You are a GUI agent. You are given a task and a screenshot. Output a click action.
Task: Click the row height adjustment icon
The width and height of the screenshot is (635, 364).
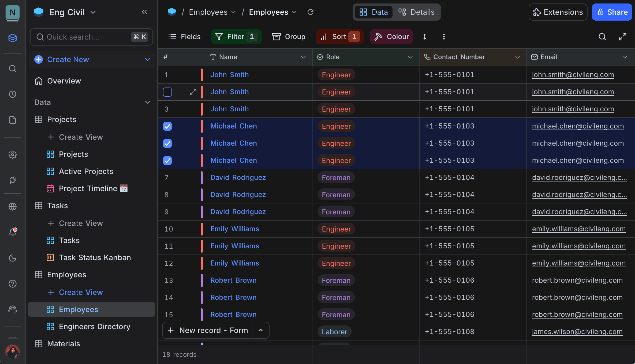coord(424,37)
